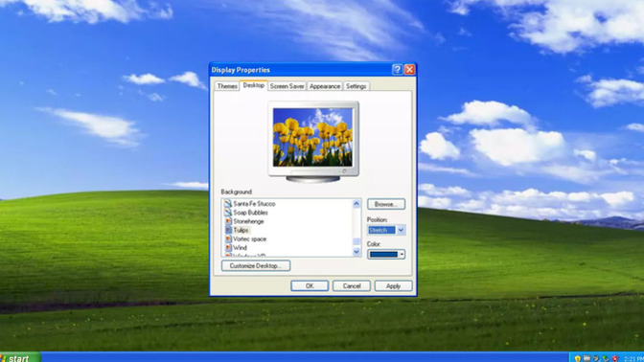644x362 pixels.
Task: Click the Vortec space image icon
Action: point(228,238)
